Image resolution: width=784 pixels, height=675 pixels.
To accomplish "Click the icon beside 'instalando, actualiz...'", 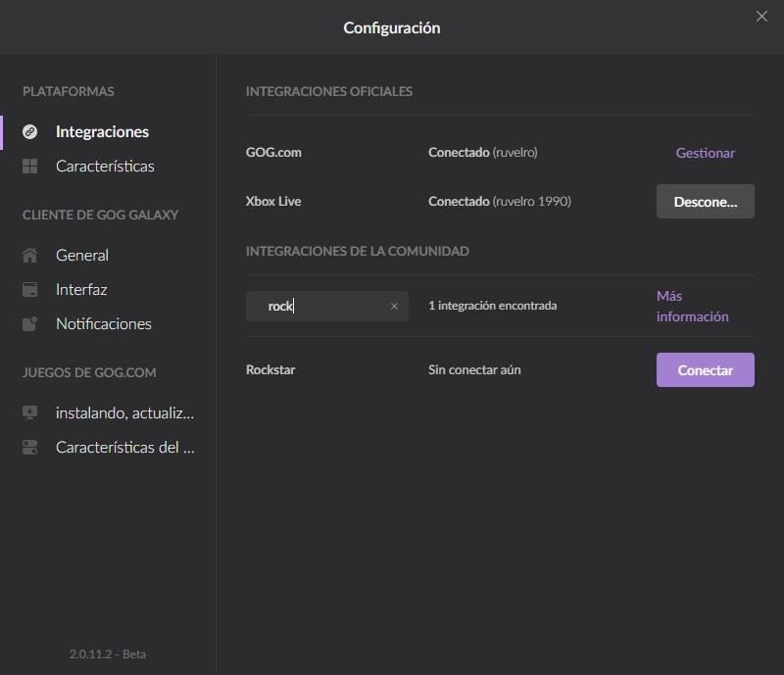I will click(30, 412).
